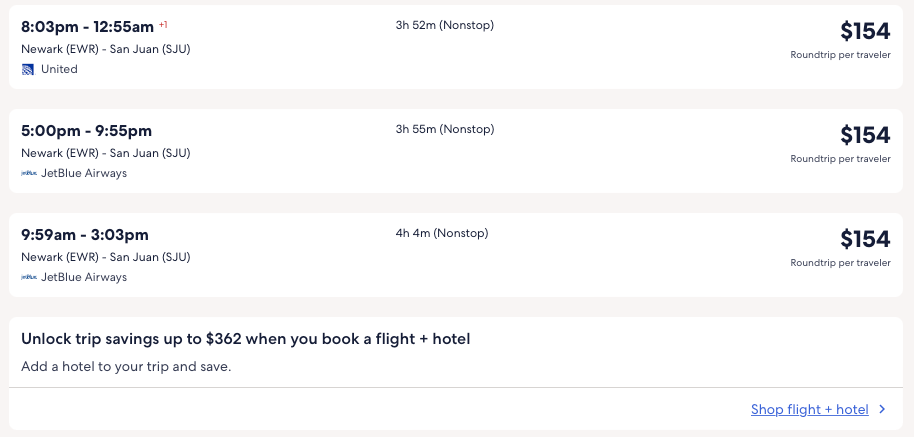Click the 3h 52m (Nonstop) duration text
Image resolution: width=914 pixels, height=437 pixels.
click(x=444, y=25)
